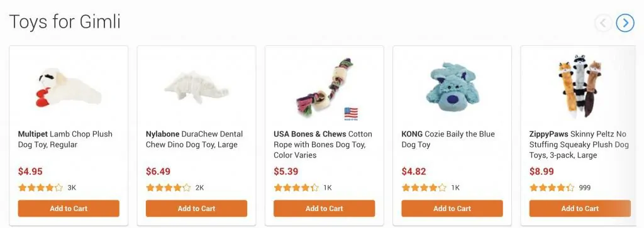The height and width of the screenshot is (228, 644).
Task: Add USA Bones & Chews rope to cart
Action: tap(325, 209)
